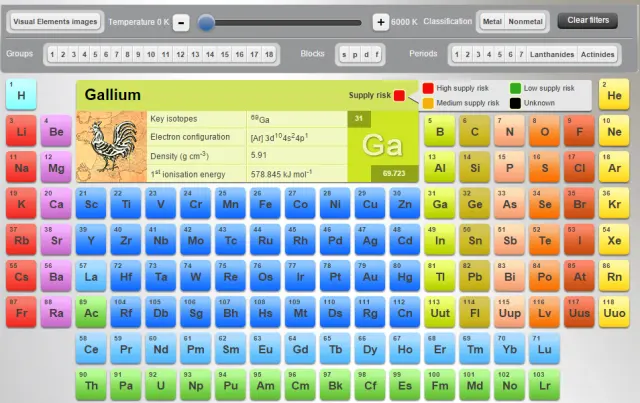Select the Xenon (Xe) element tile
Viewport: 640px width, 403px height.
point(614,240)
